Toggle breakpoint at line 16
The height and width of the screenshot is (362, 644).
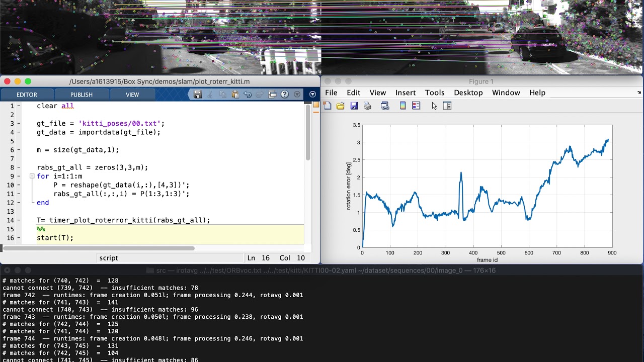click(19, 238)
